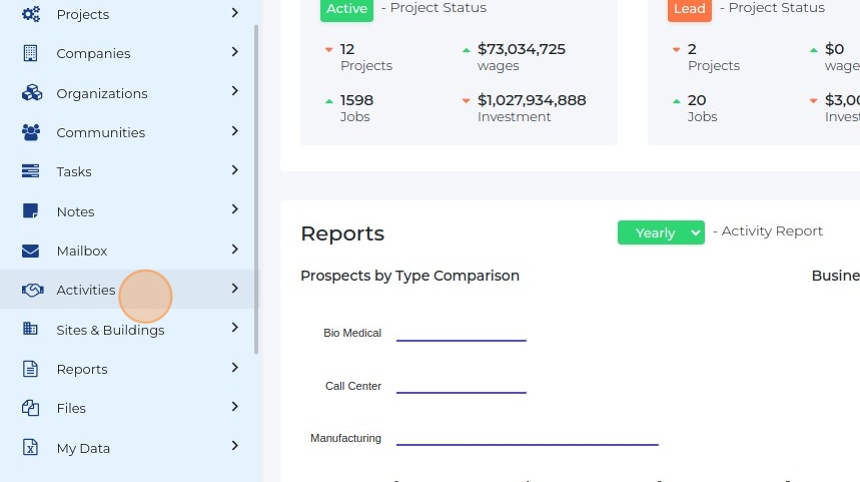
Task: Click the Mailbox envelope icon
Action: coord(31,251)
